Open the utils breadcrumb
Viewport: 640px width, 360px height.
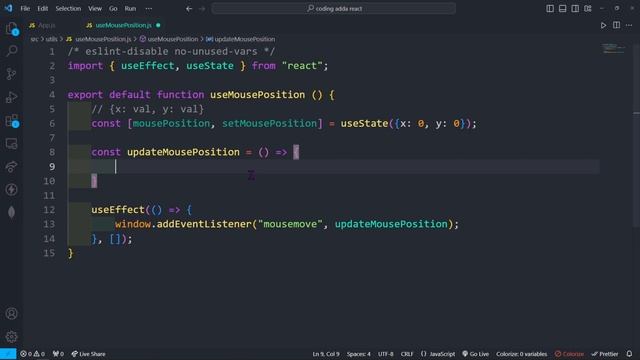(x=51, y=39)
